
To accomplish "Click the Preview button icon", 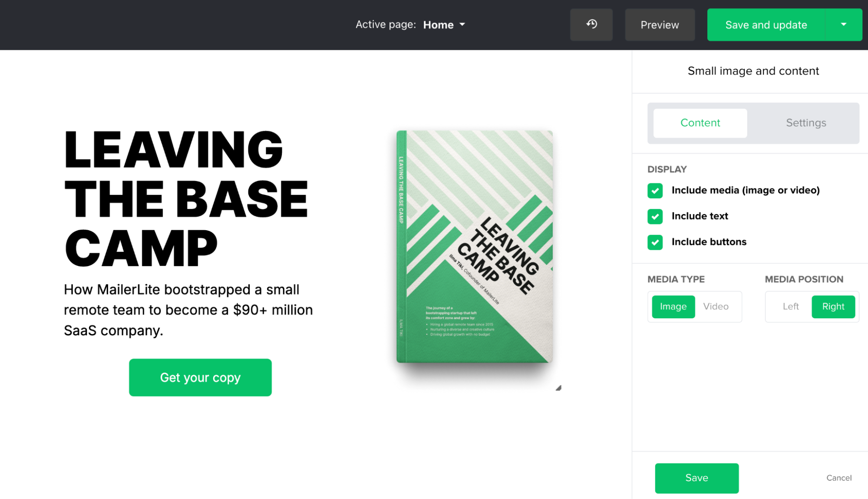I will (659, 24).
